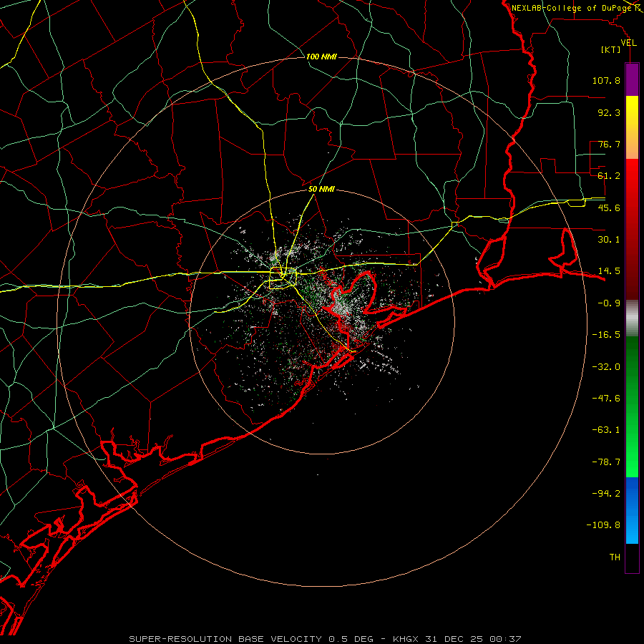Image resolution: width=644 pixels, height=644 pixels.
Task: Click the VEL legend title
Action: (x=629, y=43)
